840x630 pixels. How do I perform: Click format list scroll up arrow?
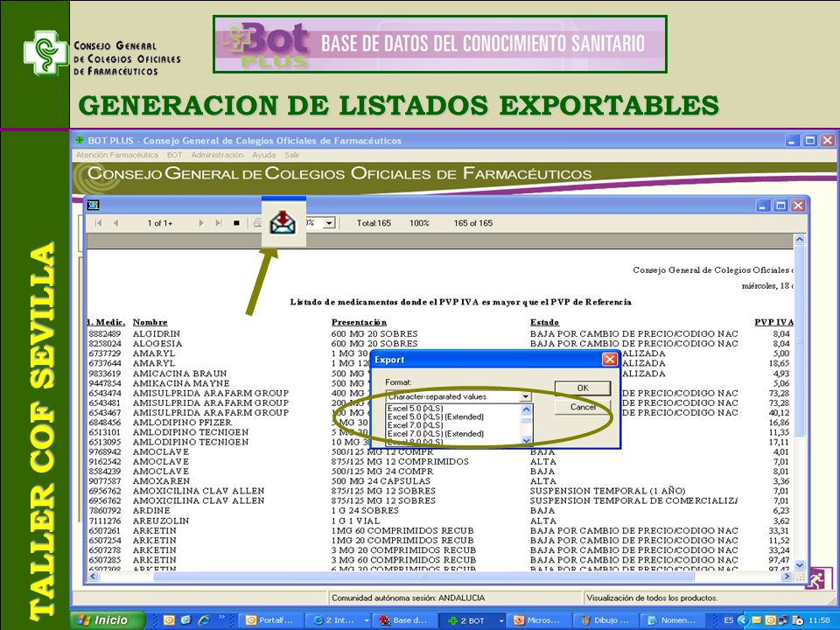[x=526, y=409]
